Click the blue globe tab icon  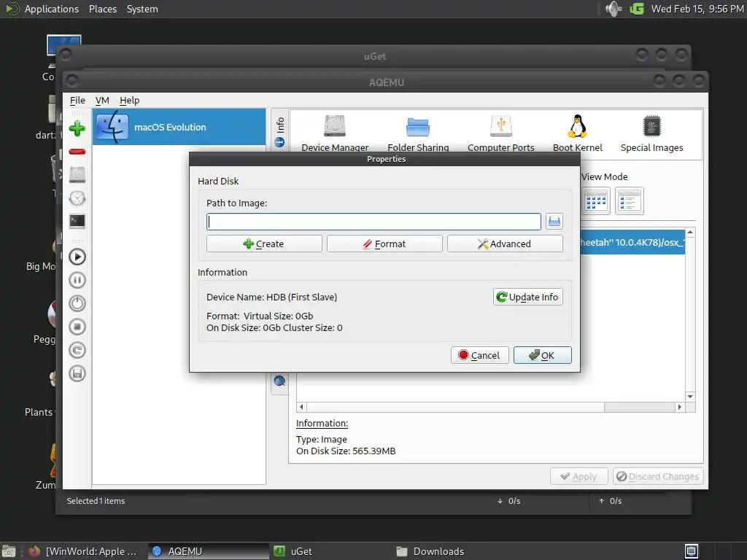[279, 381]
